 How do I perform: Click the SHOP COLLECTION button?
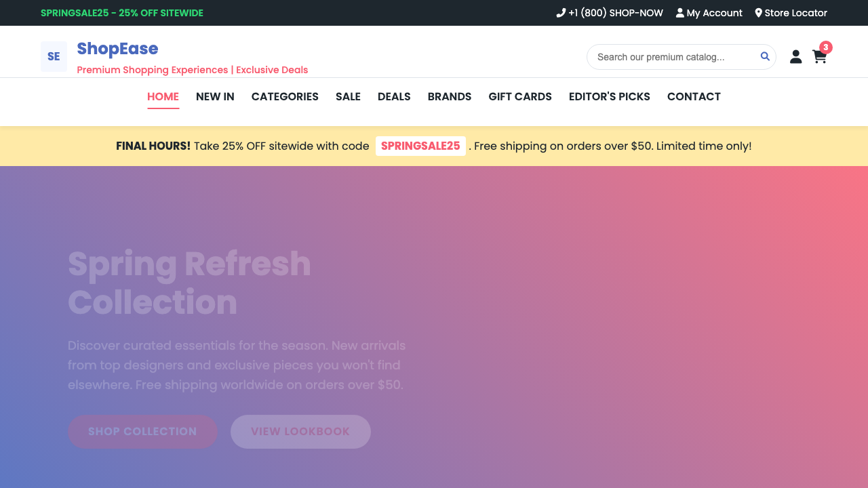click(x=142, y=432)
